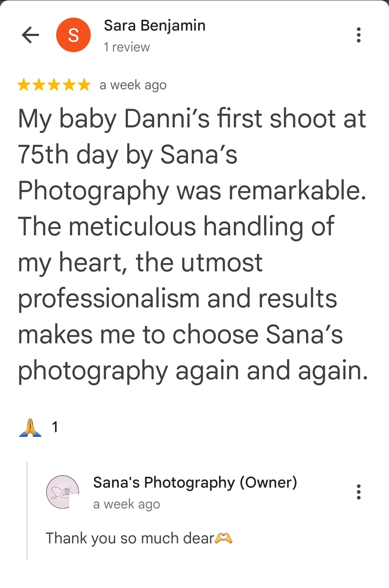
Task: Open the review's three-dot options menu
Action: pos(358,35)
